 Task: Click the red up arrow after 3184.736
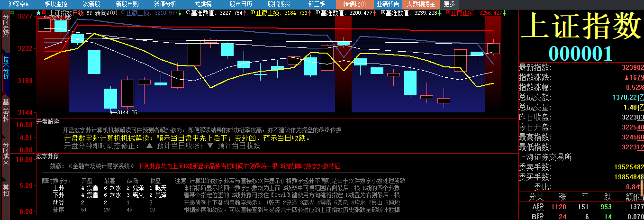(310, 13)
